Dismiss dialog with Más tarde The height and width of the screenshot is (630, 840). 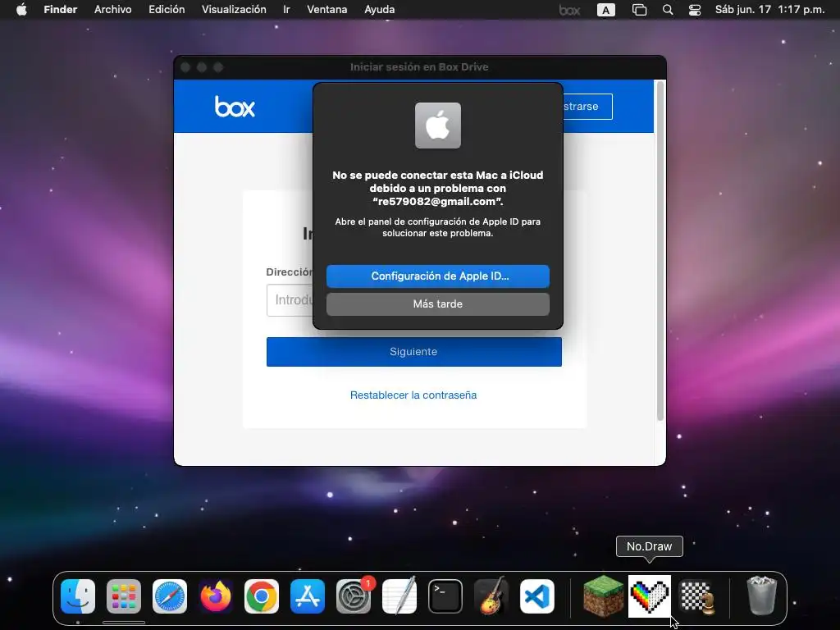click(438, 304)
